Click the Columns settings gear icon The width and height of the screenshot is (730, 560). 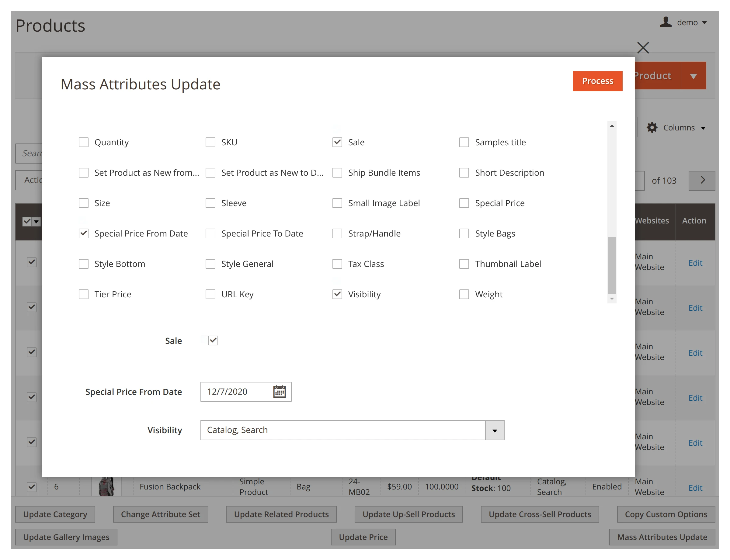652,127
